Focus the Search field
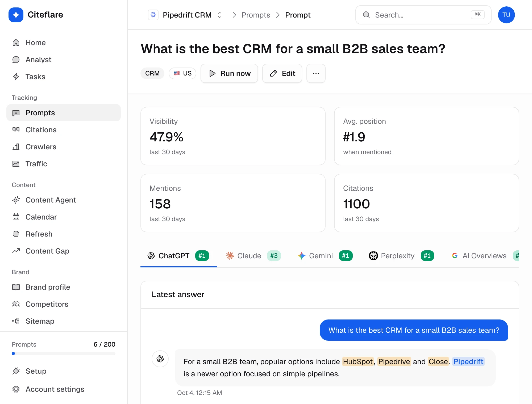Screen dimensions: 532x404 pos(423,15)
